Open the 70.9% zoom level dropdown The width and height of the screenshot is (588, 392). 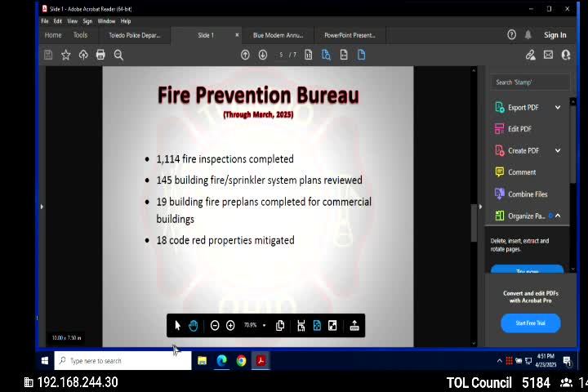click(255, 325)
